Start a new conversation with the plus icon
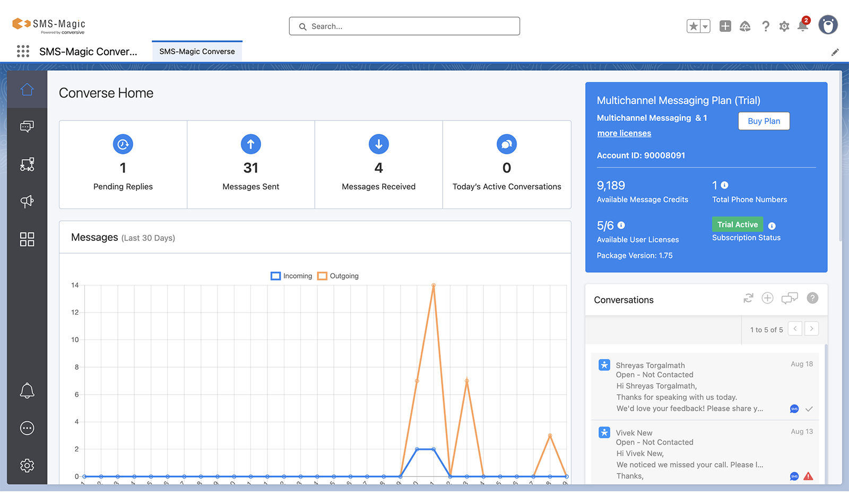Image resolution: width=849 pixels, height=504 pixels. pos(767,298)
